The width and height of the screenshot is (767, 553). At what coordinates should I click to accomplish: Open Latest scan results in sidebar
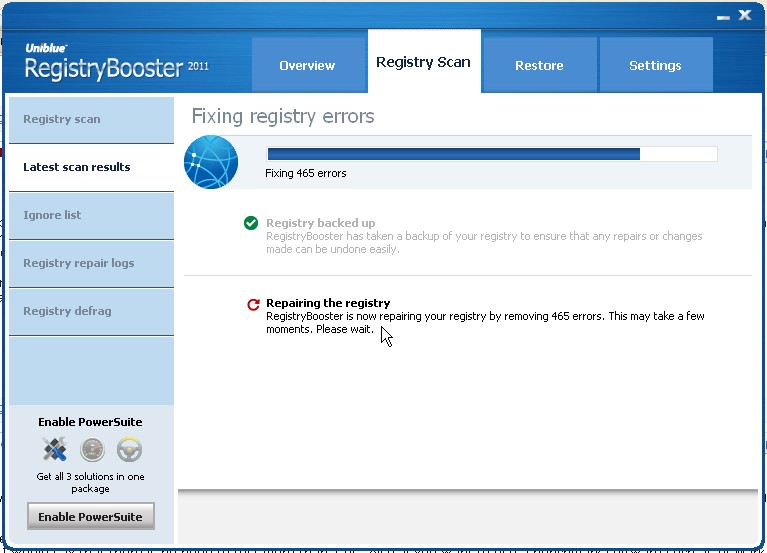(x=91, y=167)
